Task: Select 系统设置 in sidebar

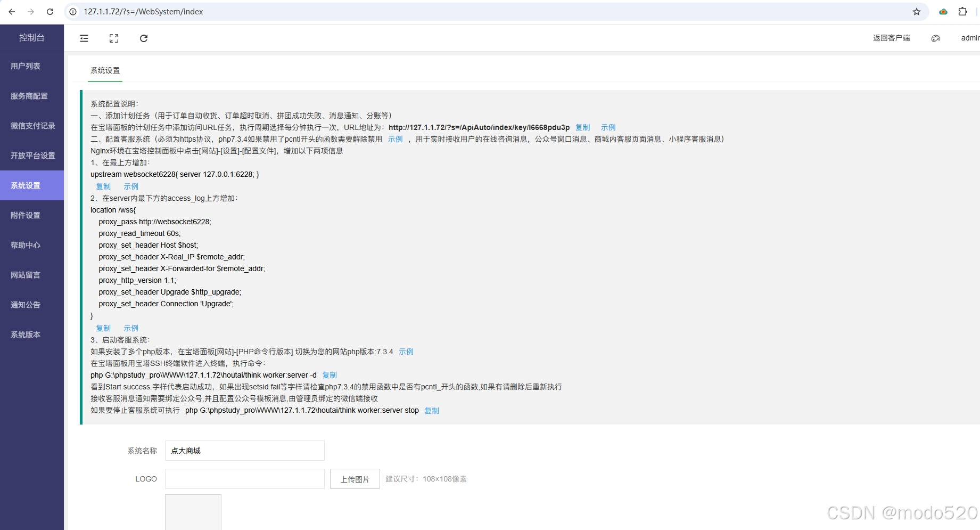Action: coord(32,185)
